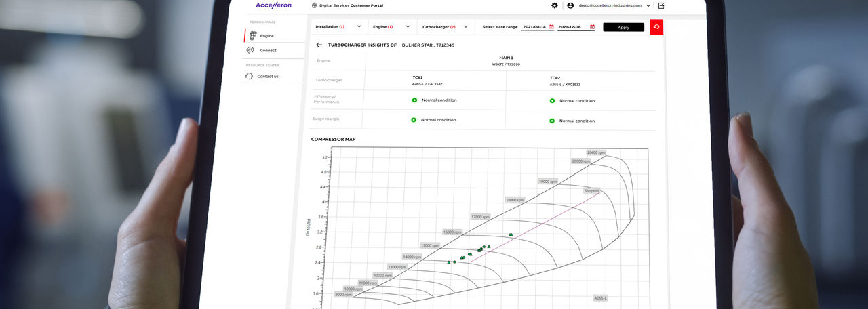This screenshot has height=309, width=868.
Task: Open calendar for end date 2021-12-06
Action: [x=592, y=27]
